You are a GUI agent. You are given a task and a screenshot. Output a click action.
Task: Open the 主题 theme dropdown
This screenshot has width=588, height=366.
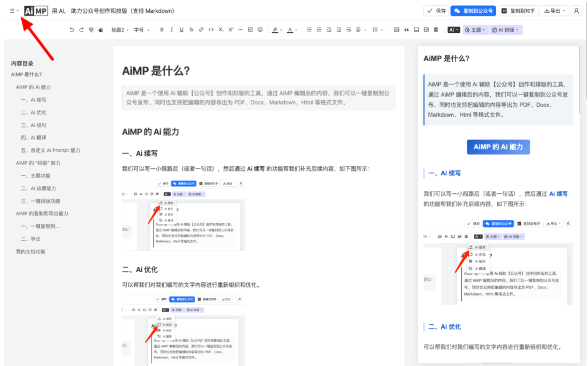[475, 30]
